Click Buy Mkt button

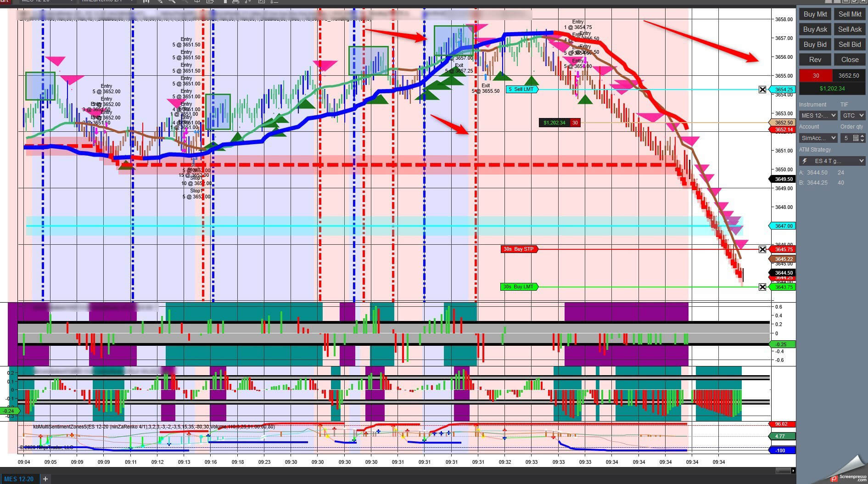click(x=815, y=14)
